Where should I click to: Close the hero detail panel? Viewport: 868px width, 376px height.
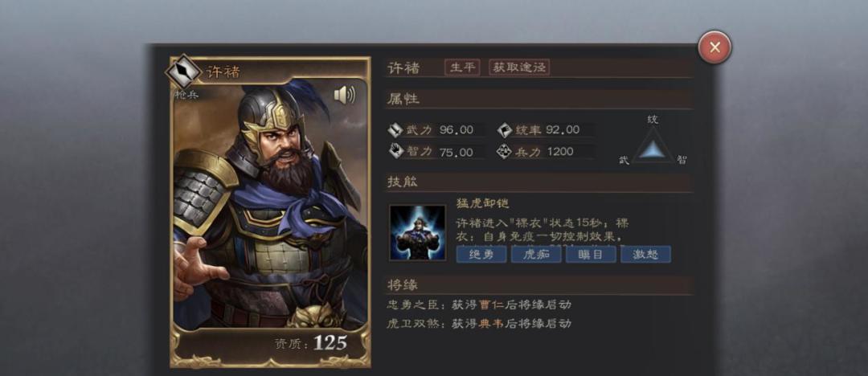coord(714,47)
